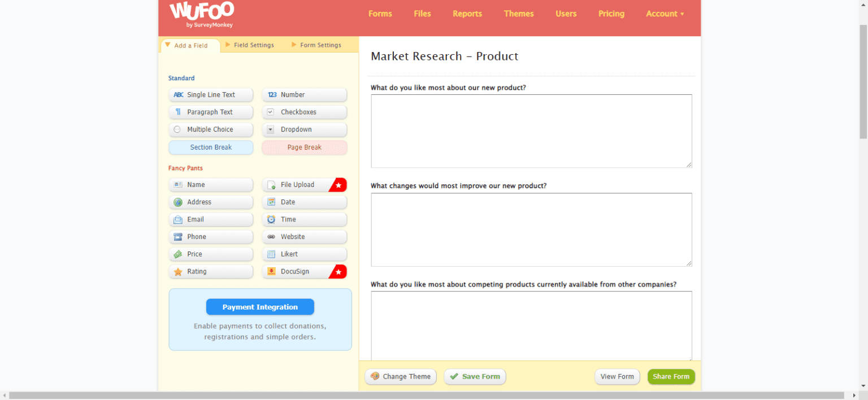Add the Website link field
Viewport: 868px width, 400px height.
click(x=304, y=237)
